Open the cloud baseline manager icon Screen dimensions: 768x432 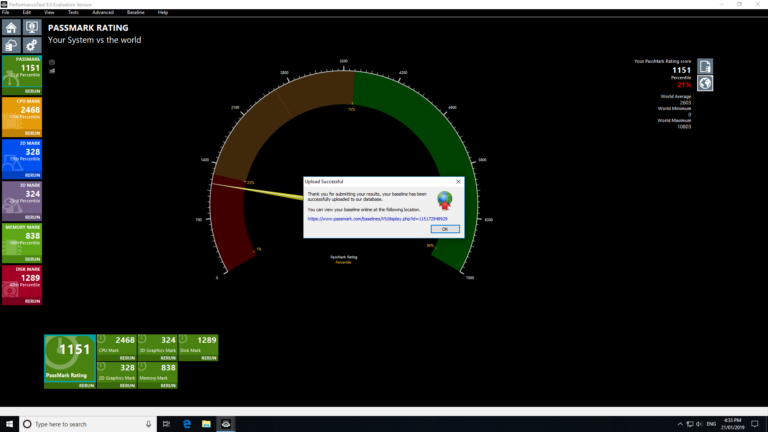pyautogui.click(x=11, y=46)
